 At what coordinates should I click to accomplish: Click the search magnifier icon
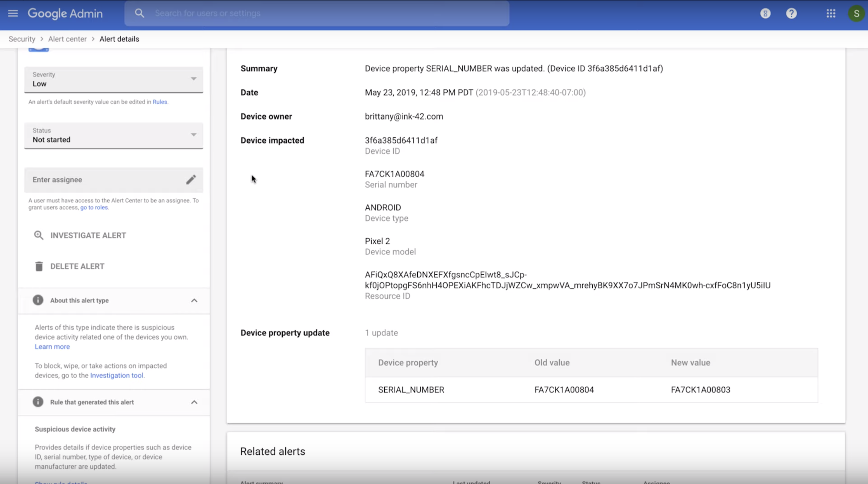coord(139,13)
